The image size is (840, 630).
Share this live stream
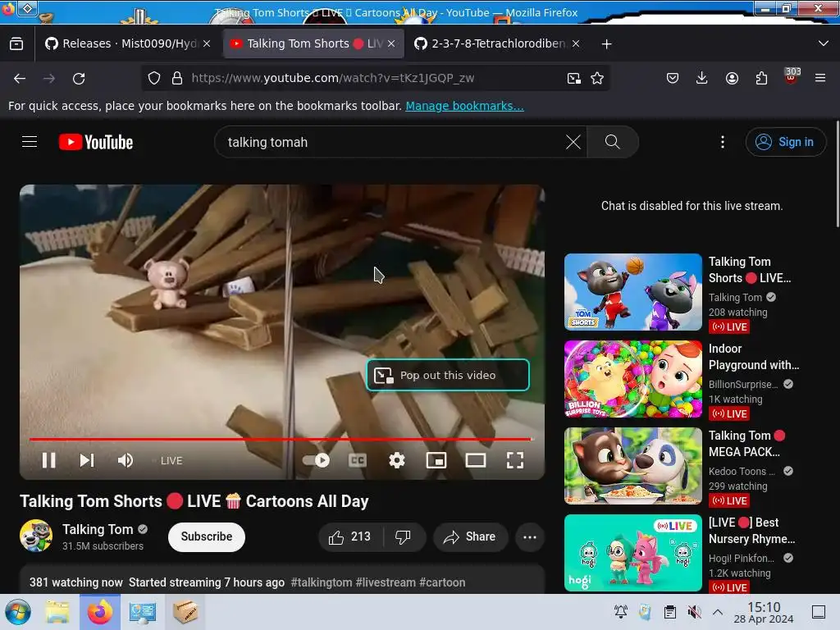coord(470,536)
